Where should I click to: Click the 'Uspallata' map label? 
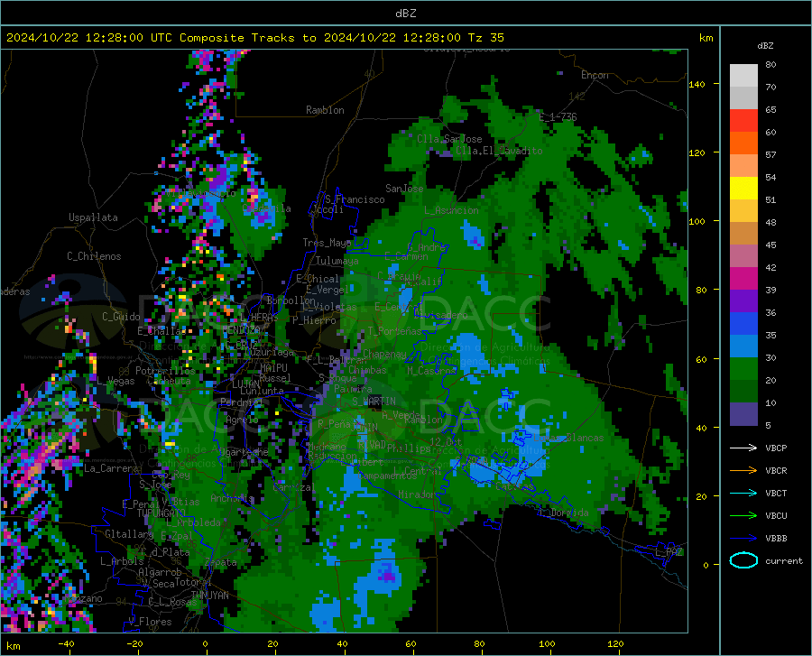[93, 217]
